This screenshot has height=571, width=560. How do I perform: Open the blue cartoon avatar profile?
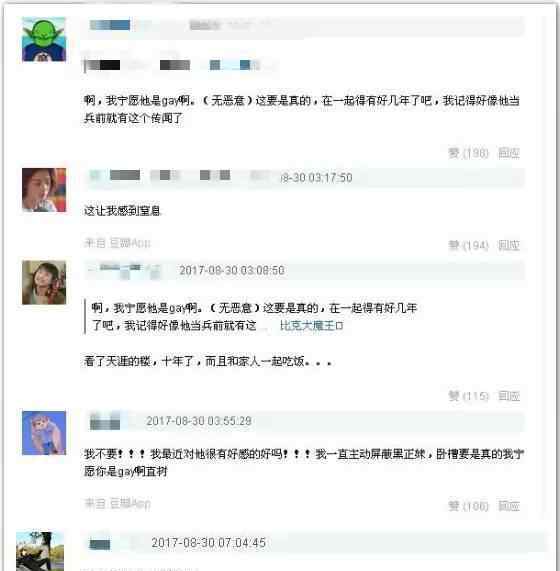[44, 433]
